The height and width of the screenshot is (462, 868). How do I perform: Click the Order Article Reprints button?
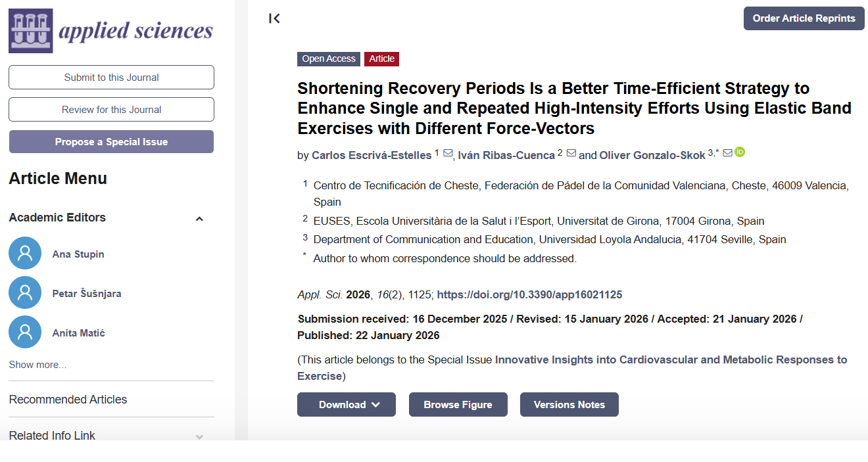tap(804, 18)
